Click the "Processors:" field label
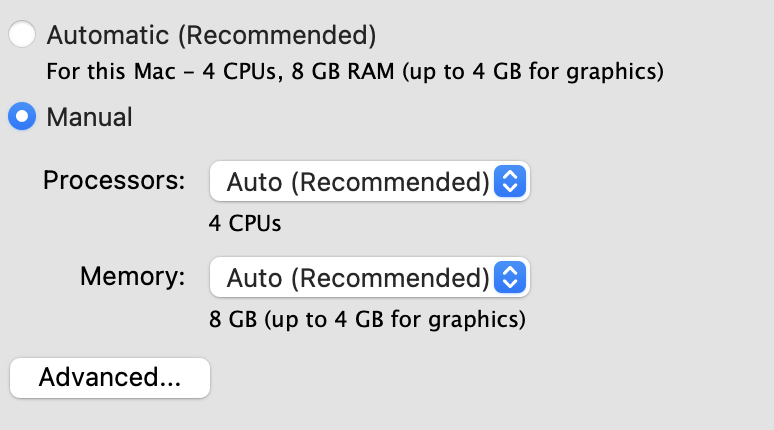The height and width of the screenshot is (430, 774). click(114, 181)
